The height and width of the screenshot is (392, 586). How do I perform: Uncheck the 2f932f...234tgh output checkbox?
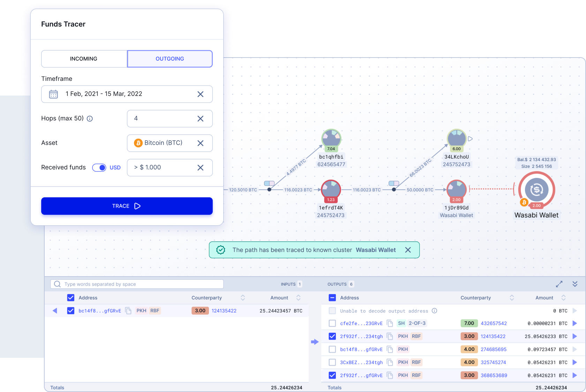(x=332, y=337)
